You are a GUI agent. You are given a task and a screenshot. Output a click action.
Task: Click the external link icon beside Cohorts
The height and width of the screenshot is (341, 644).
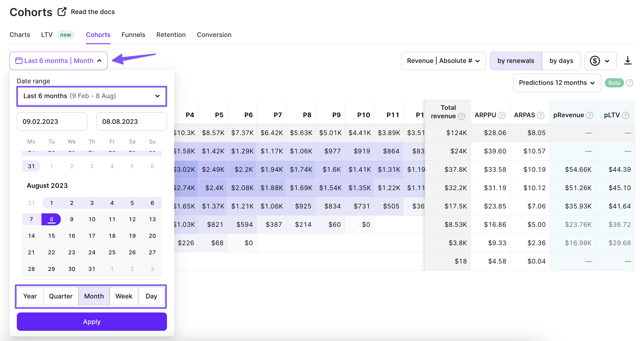click(x=62, y=12)
